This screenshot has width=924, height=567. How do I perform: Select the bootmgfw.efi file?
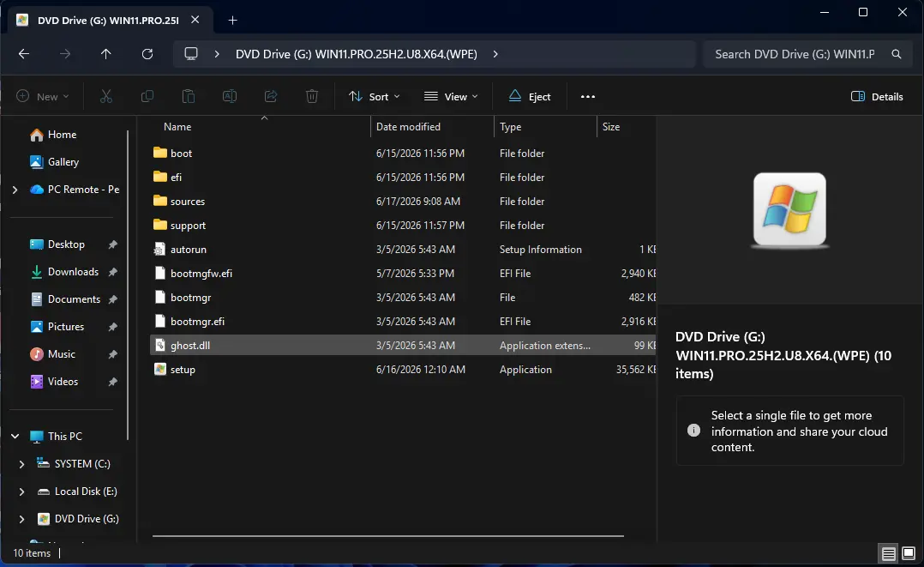403,273
